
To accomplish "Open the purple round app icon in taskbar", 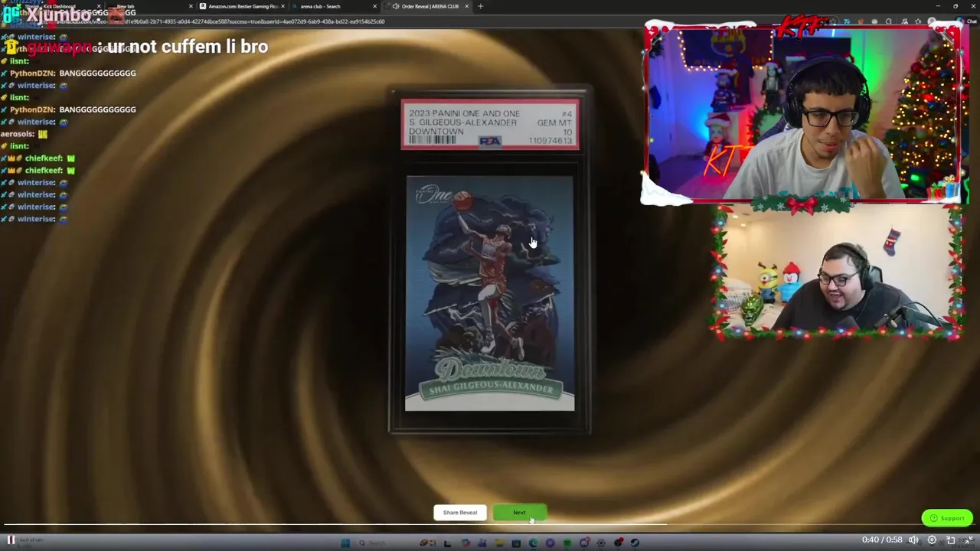I will tap(550, 543).
